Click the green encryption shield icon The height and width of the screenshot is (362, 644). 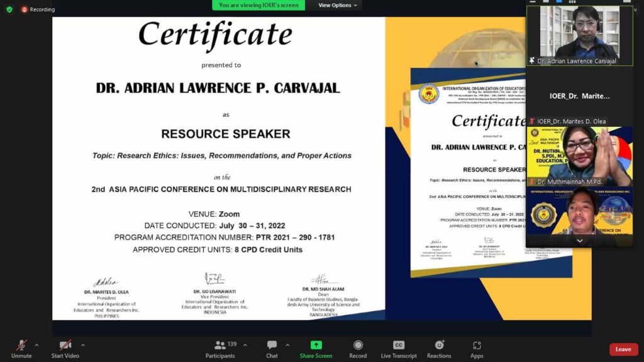coord(9,9)
